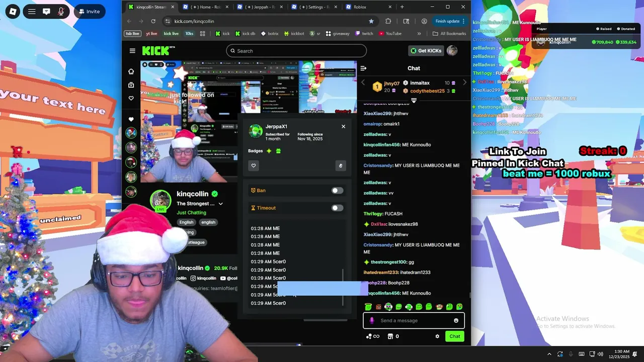Open Home icon in Kick sidebar
The image size is (644, 362).
[x=131, y=71]
